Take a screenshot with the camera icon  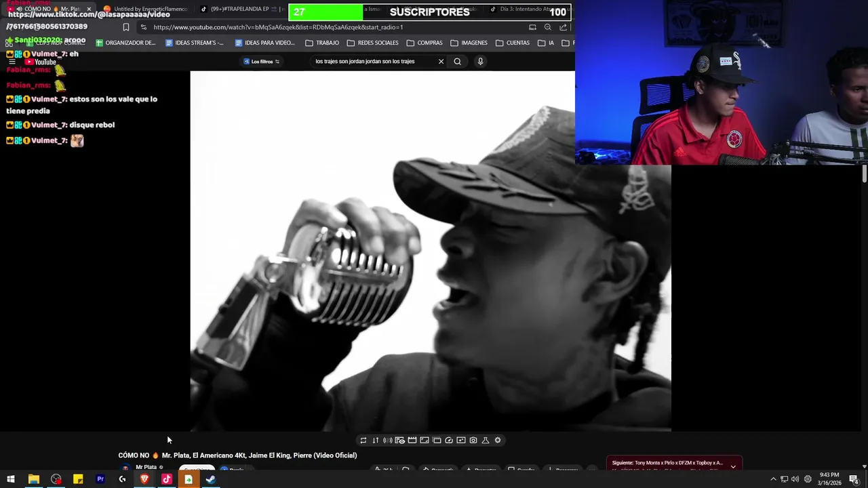pos(473,441)
